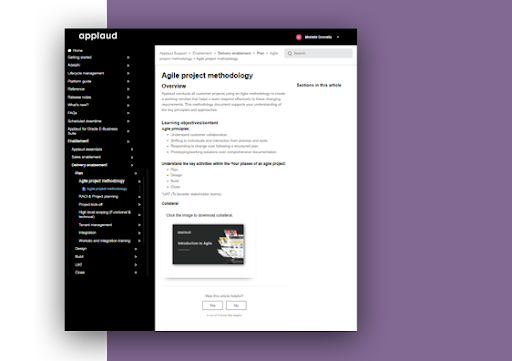The height and width of the screenshot is (361, 512).
Task: Expand the Reference section arrow
Action: [128, 89]
